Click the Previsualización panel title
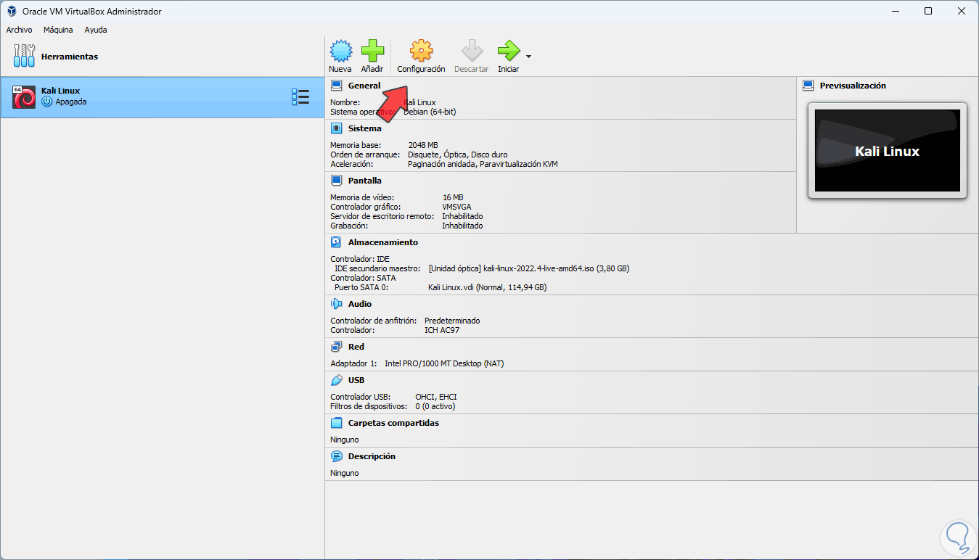979x560 pixels. click(x=853, y=86)
